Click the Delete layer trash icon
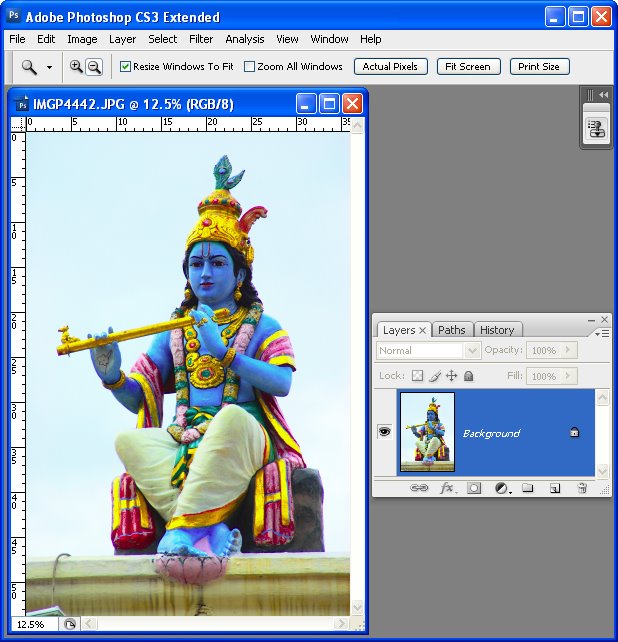 tap(582, 488)
